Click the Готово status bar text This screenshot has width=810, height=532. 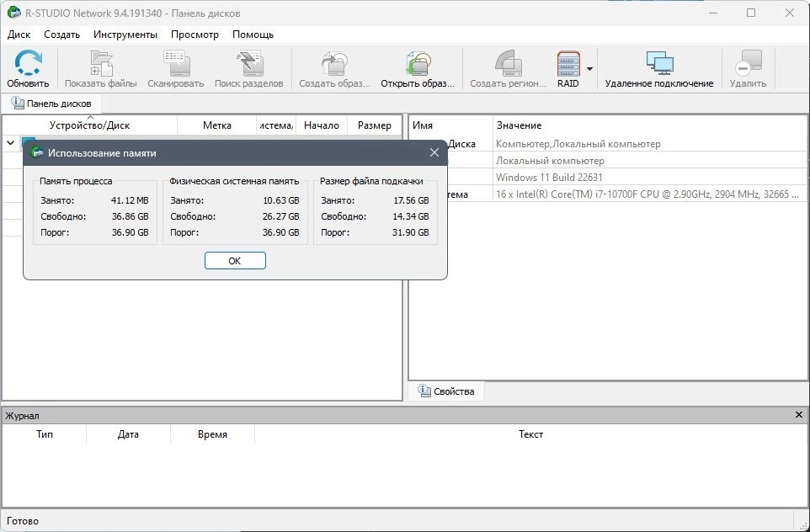point(23,521)
